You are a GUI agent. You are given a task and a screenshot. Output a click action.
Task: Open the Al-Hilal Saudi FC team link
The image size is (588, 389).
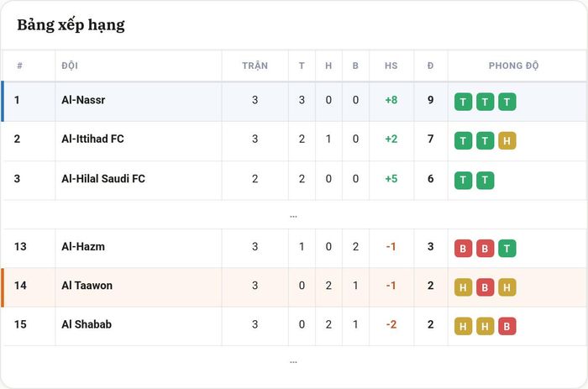pos(103,179)
